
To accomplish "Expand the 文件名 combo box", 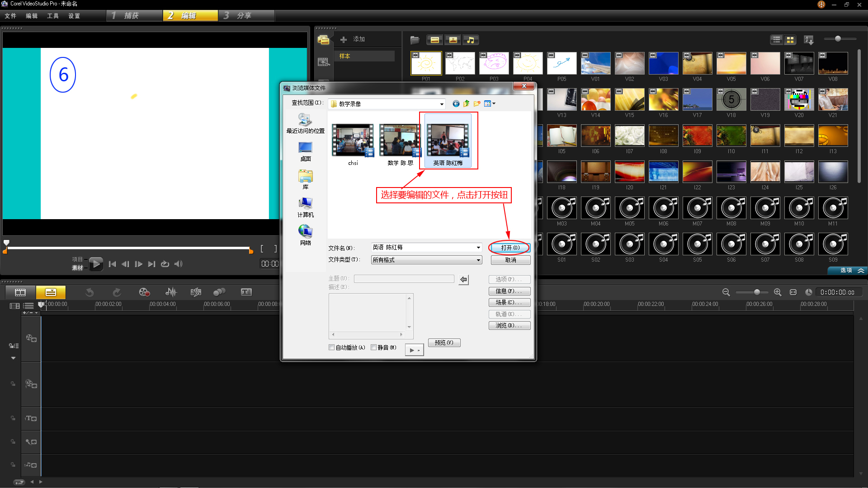I will click(x=478, y=248).
